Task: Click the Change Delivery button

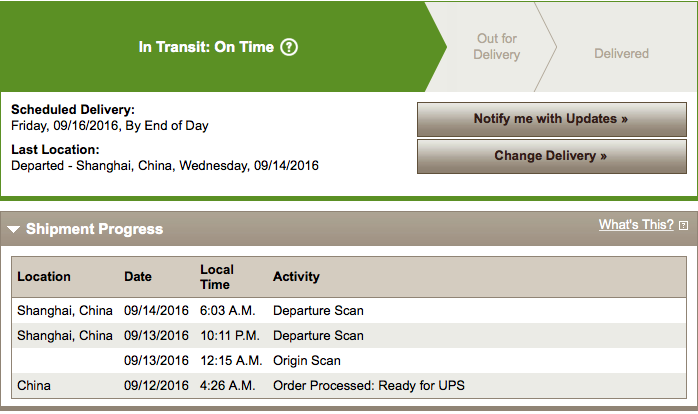Action: 552,156
